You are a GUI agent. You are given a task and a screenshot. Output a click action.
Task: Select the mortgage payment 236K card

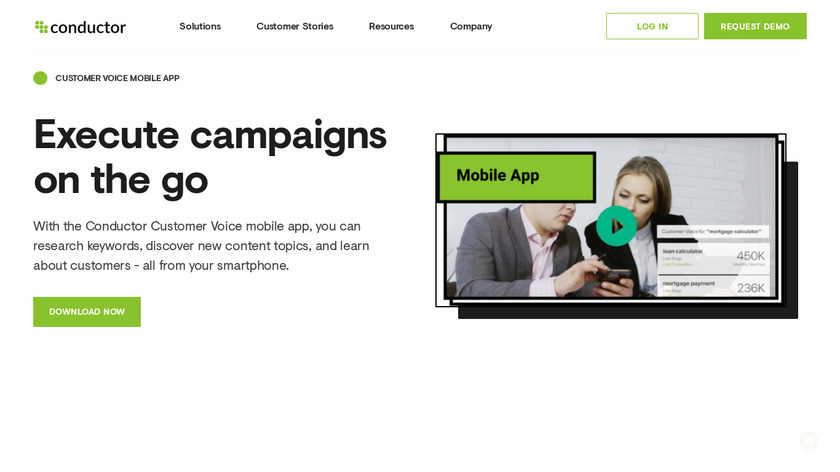[714, 286]
